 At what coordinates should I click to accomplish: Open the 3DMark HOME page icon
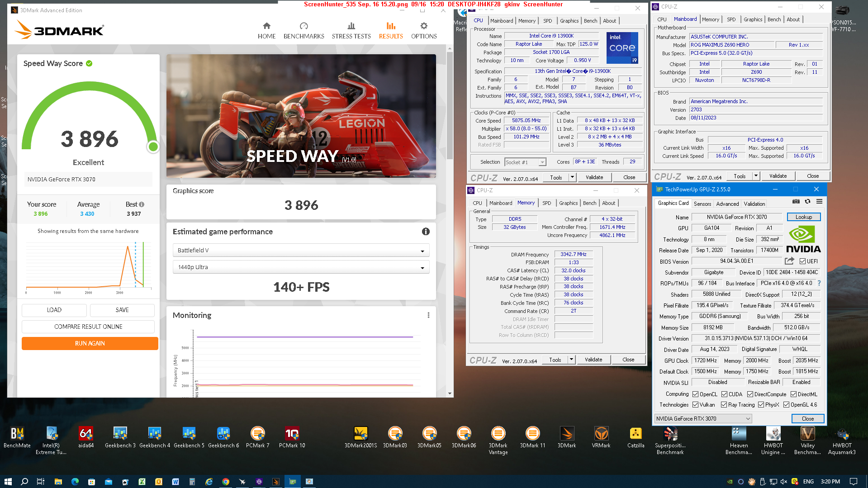click(266, 26)
